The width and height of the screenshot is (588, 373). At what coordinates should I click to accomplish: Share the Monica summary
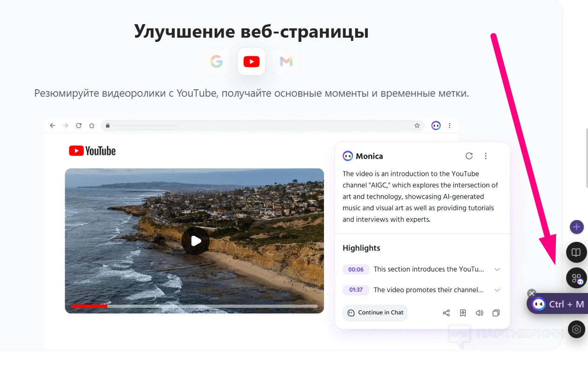446,313
